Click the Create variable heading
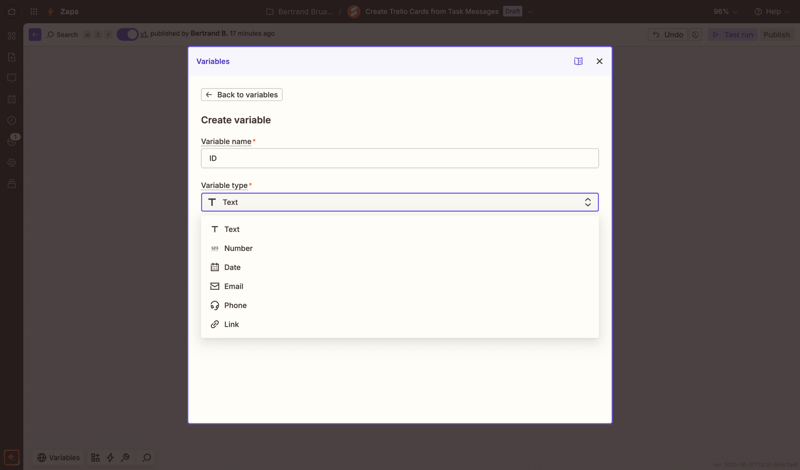Screen dimensions: 800x470 pos(236,120)
